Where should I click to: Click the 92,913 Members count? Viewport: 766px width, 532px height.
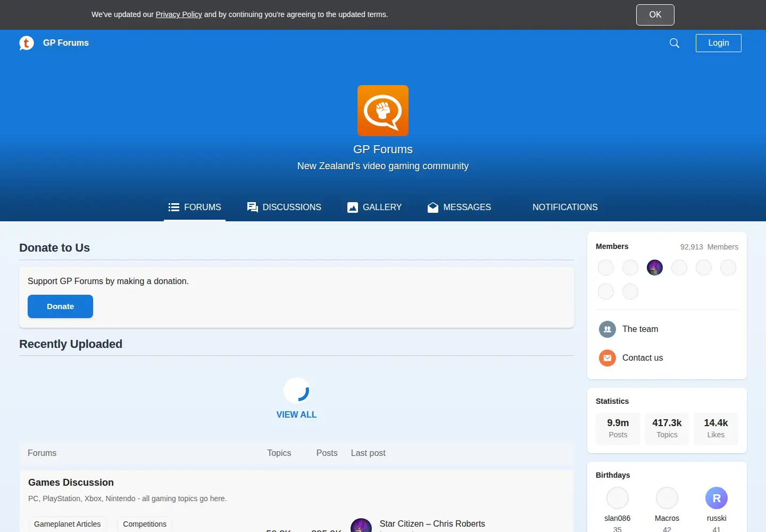[x=709, y=247]
